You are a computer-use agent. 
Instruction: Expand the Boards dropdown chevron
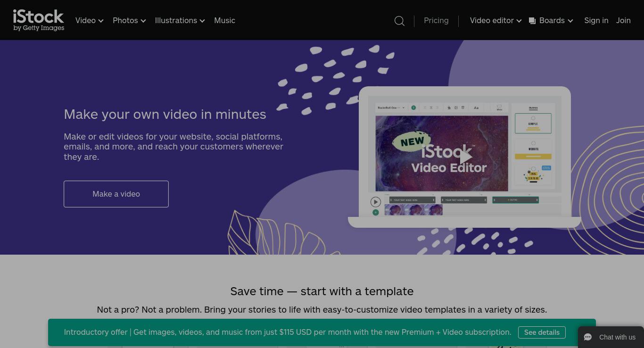point(570,21)
